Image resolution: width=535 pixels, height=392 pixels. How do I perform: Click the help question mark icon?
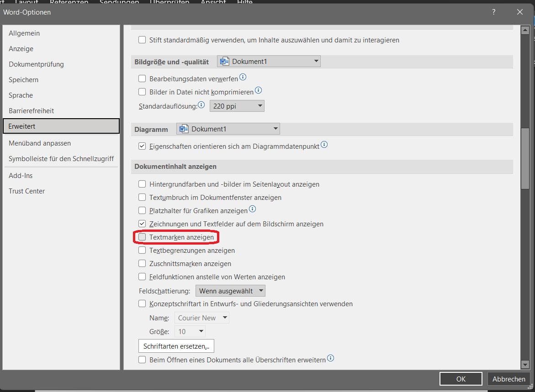pos(494,12)
